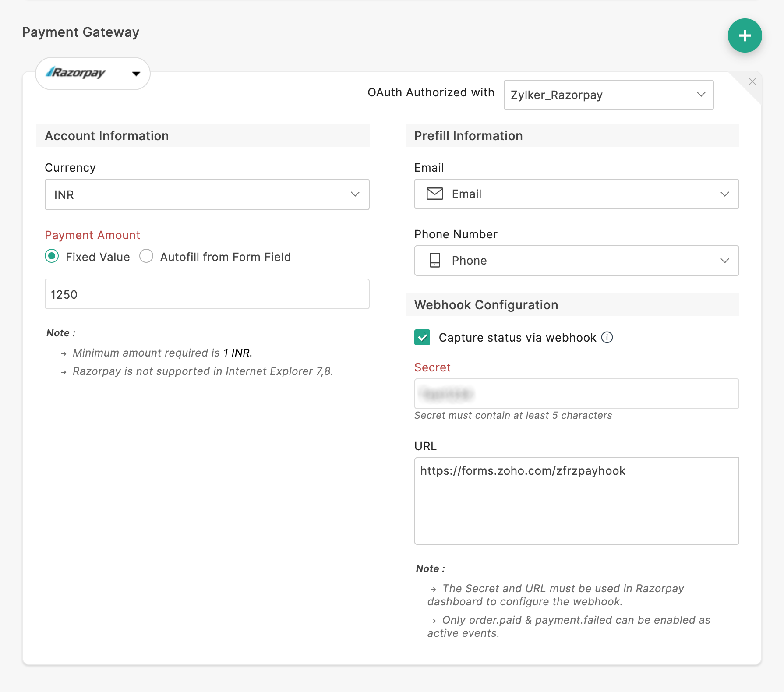Click the URL label above the webhook box
Screen dimensions: 784x692
click(425, 446)
